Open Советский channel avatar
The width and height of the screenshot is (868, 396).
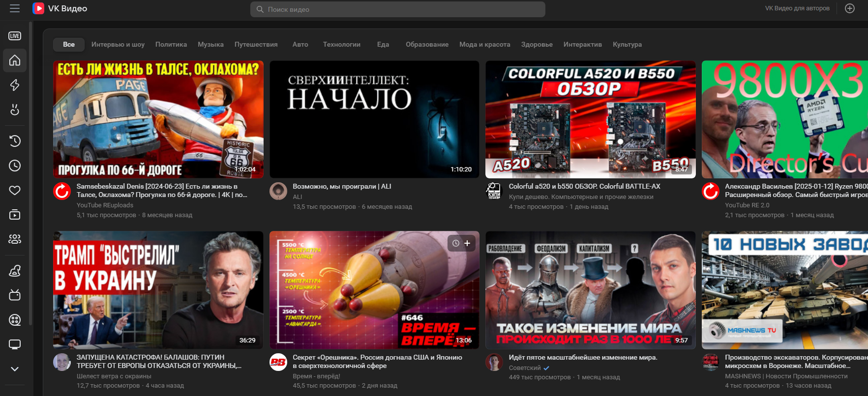pos(494,362)
